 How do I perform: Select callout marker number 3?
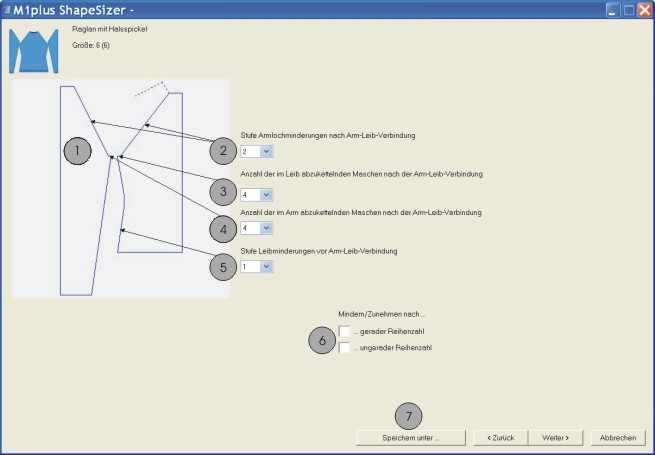tap(223, 191)
